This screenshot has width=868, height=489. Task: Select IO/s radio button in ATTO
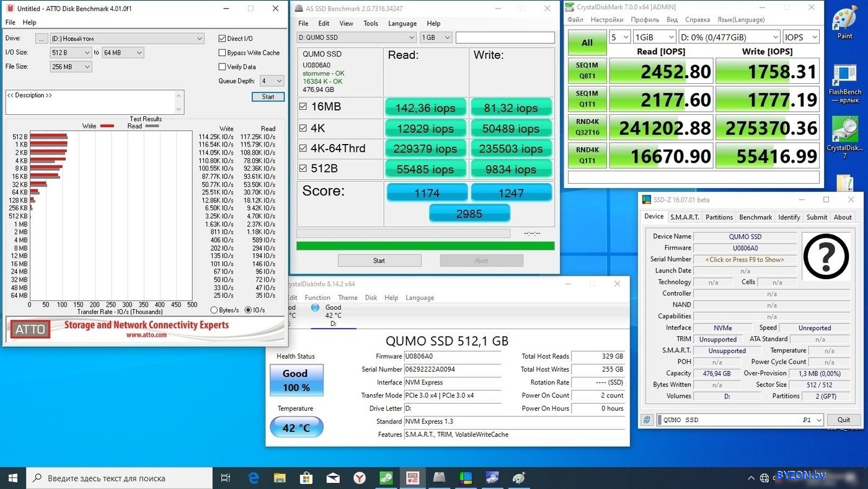(x=249, y=310)
